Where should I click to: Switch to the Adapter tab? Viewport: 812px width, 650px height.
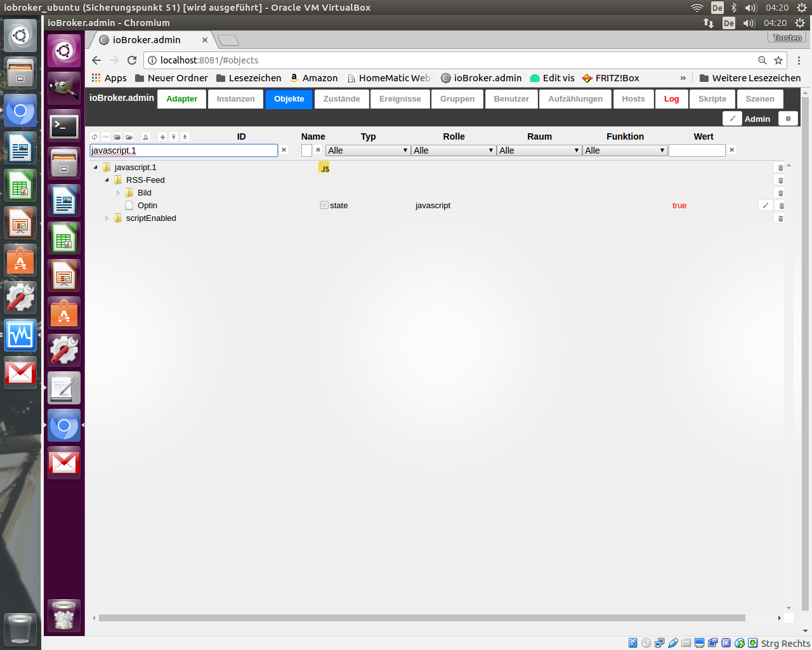tap(182, 99)
